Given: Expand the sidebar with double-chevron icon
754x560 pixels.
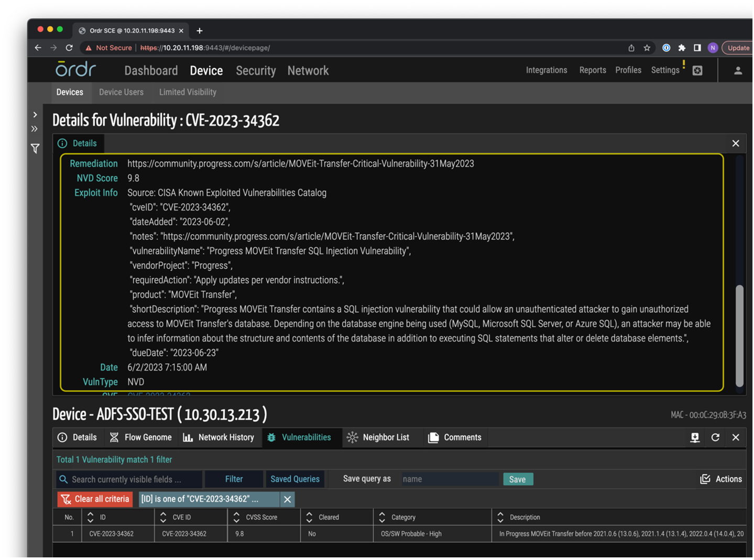Looking at the screenshot, I should pyautogui.click(x=34, y=128).
